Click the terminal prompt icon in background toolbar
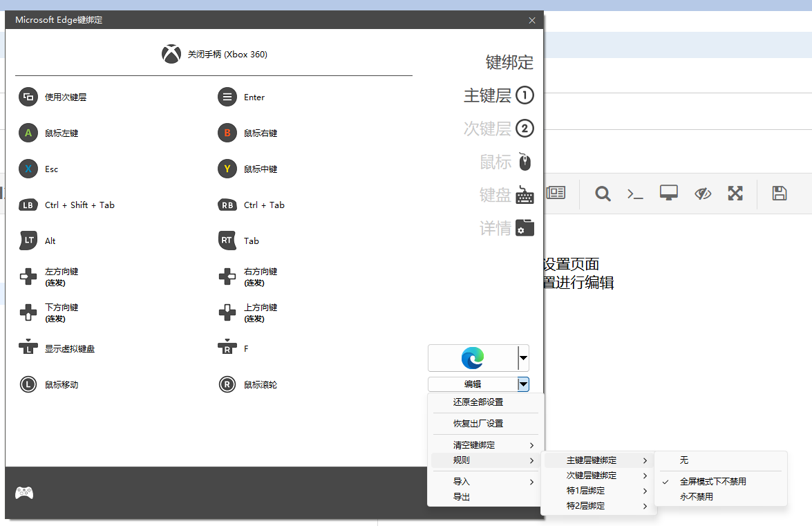This screenshot has height=526, width=812. (x=635, y=194)
